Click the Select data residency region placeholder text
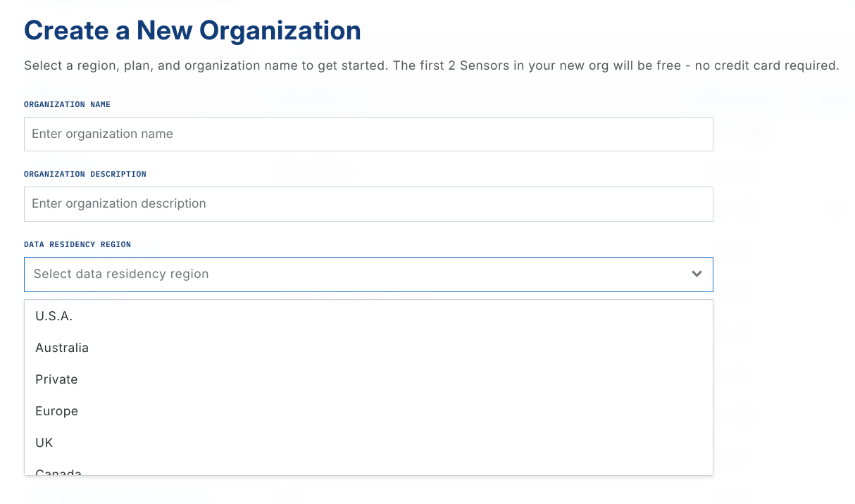 [121, 275]
